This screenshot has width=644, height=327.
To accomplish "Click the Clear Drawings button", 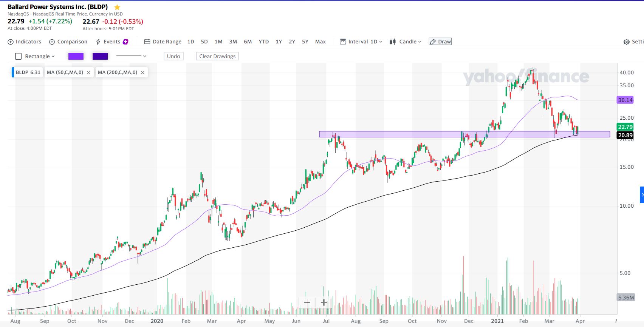I will [217, 56].
